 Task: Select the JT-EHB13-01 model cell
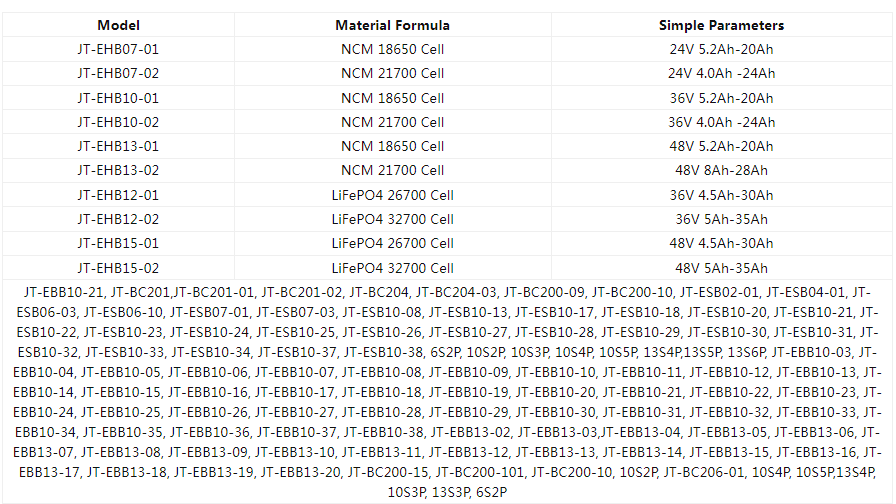point(118,146)
